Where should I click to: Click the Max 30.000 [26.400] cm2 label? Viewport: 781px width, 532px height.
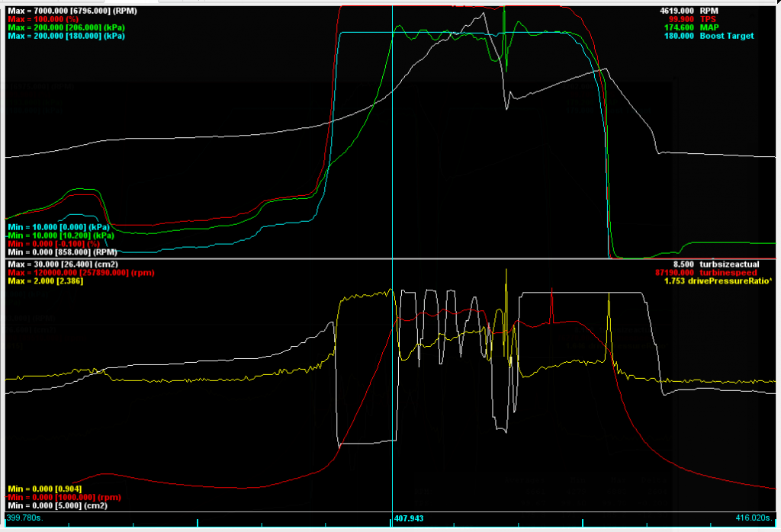point(63,264)
